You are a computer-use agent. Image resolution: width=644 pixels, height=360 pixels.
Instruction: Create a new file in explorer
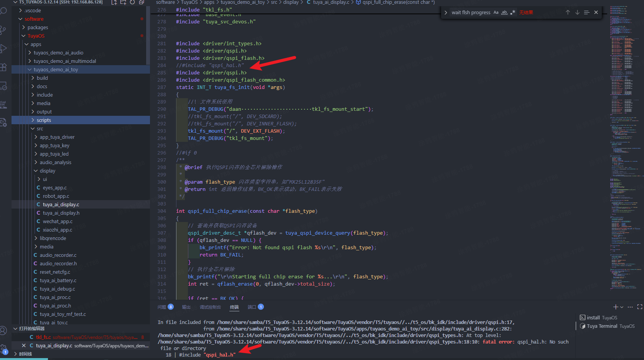114,2
